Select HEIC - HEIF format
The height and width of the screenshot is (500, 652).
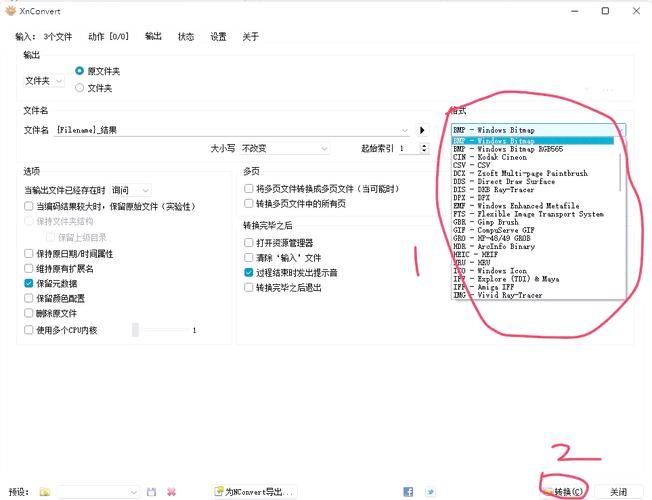pos(532,254)
